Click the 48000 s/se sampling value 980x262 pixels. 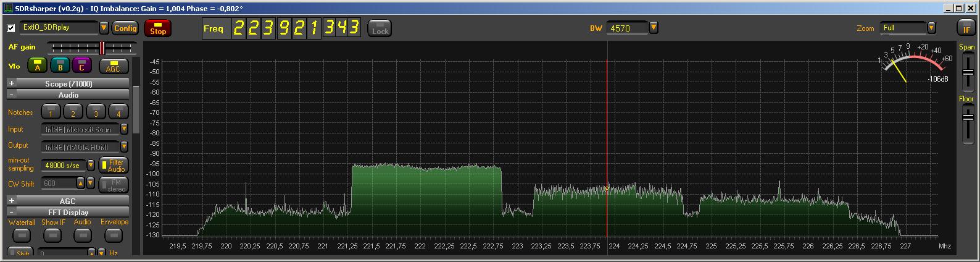pyautogui.click(x=64, y=165)
